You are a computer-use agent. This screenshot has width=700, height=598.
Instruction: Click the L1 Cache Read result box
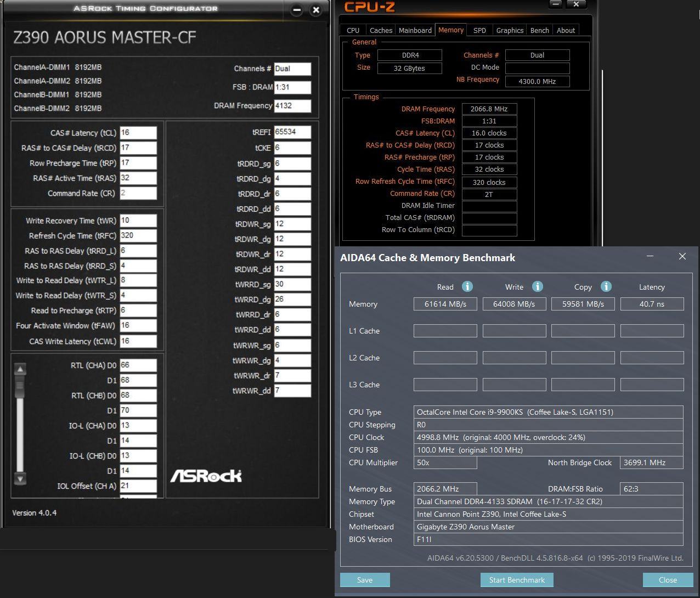(x=445, y=331)
